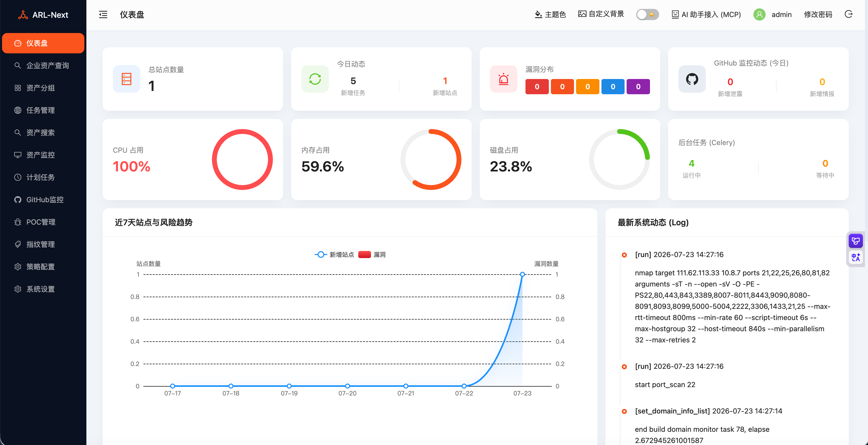Open AI 助手接入 (MCP) text
Viewport: 868px width, 445px height.
click(x=711, y=14)
